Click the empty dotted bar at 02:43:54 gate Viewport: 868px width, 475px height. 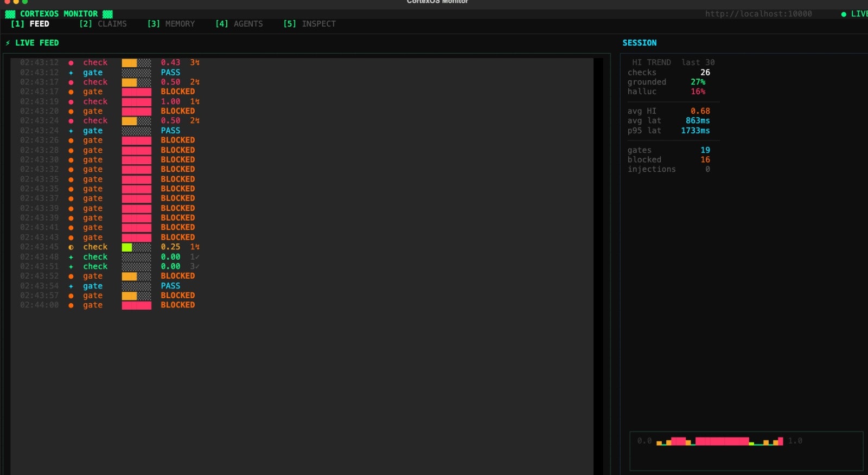coord(136,286)
